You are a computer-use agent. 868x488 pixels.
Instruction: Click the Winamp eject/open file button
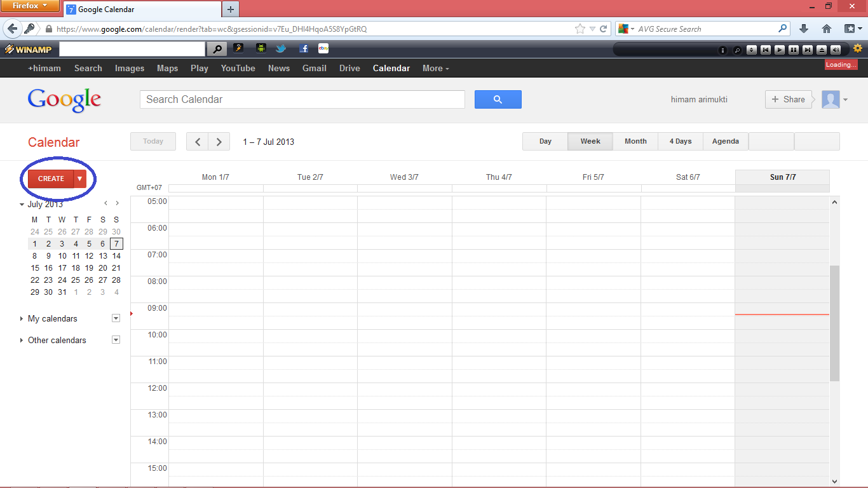822,50
